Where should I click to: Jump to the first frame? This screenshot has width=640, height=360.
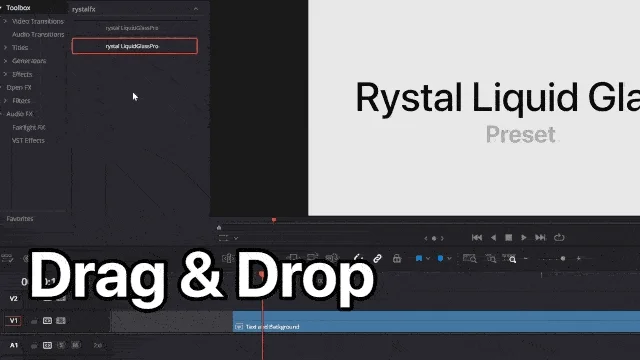(477, 238)
